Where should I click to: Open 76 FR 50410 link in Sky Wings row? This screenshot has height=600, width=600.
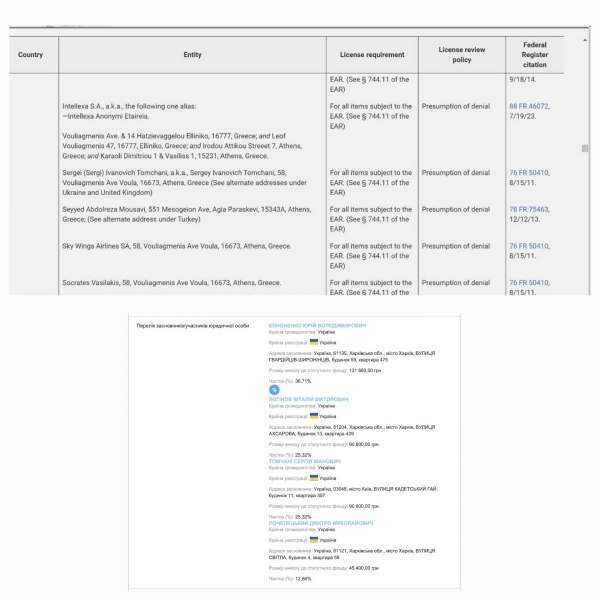[528, 246]
